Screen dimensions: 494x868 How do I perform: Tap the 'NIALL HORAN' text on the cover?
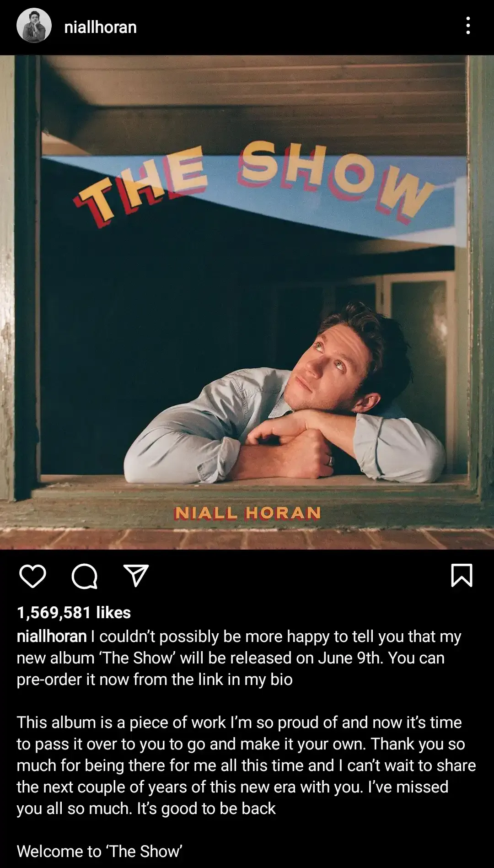(x=247, y=513)
